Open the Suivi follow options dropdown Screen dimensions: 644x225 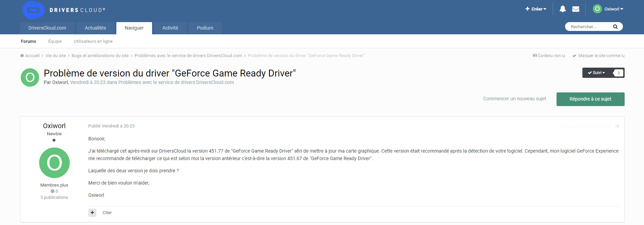coord(596,73)
